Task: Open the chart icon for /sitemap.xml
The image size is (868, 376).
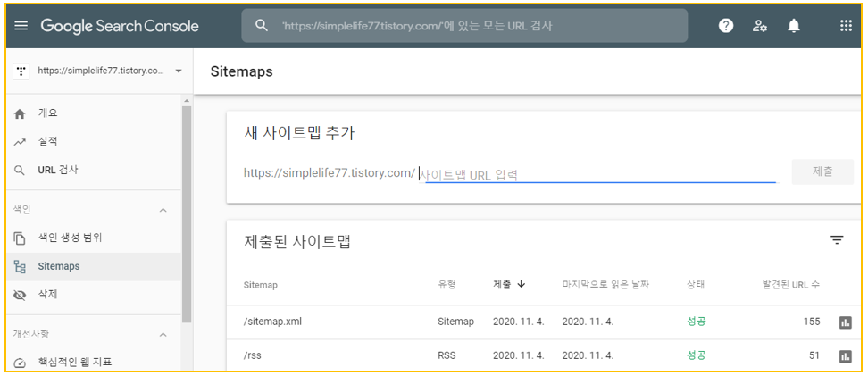Action: 846,322
